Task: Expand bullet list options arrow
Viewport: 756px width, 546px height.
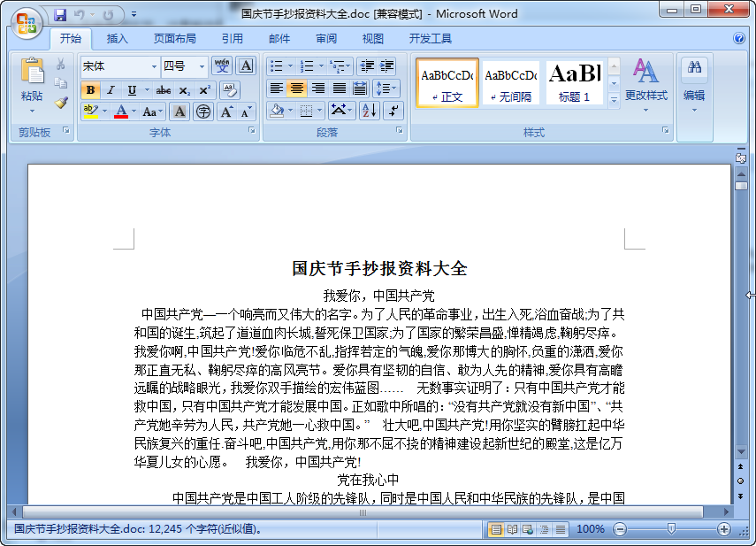Action: click(290, 66)
